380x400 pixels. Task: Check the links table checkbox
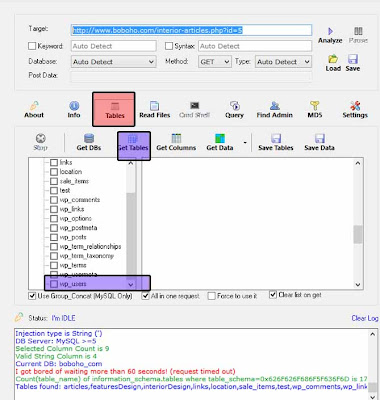click(x=54, y=163)
